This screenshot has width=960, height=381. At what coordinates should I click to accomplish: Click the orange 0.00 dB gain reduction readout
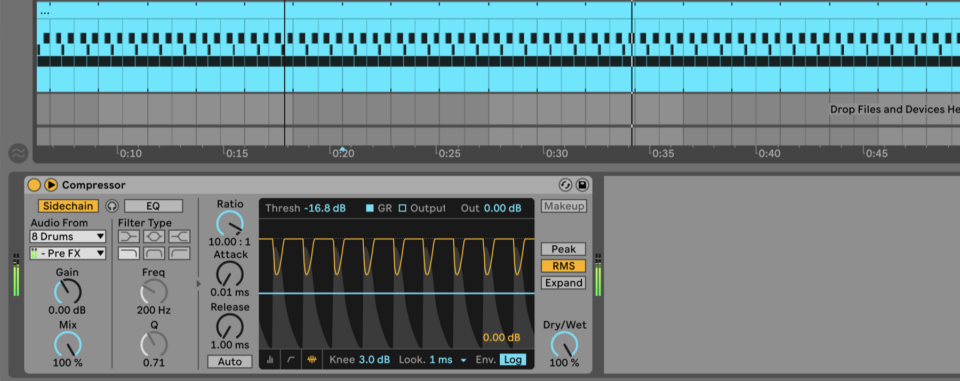click(501, 338)
